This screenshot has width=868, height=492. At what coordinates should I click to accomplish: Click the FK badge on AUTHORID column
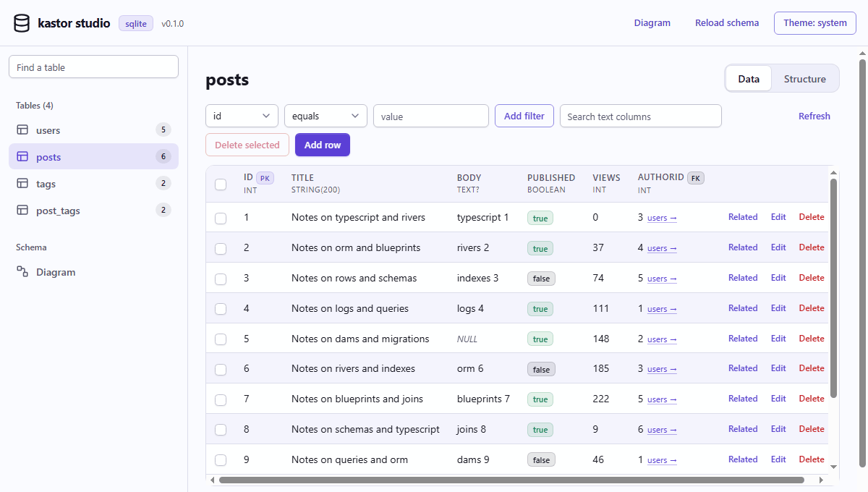696,178
